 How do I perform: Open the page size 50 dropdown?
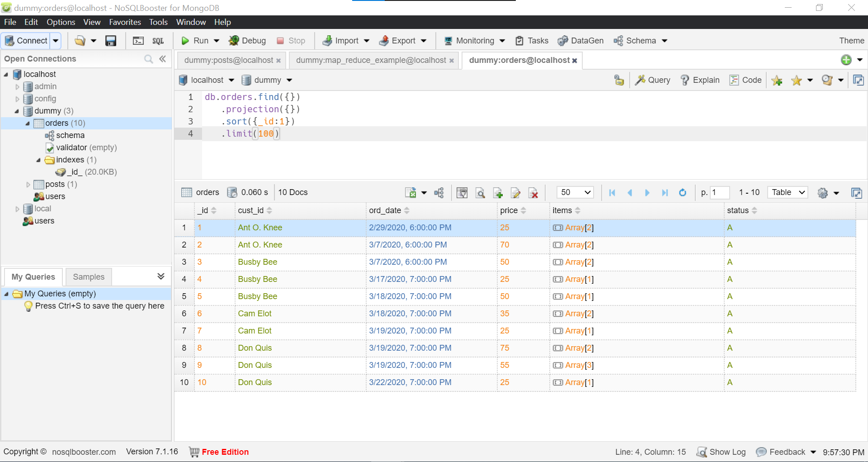click(576, 192)
